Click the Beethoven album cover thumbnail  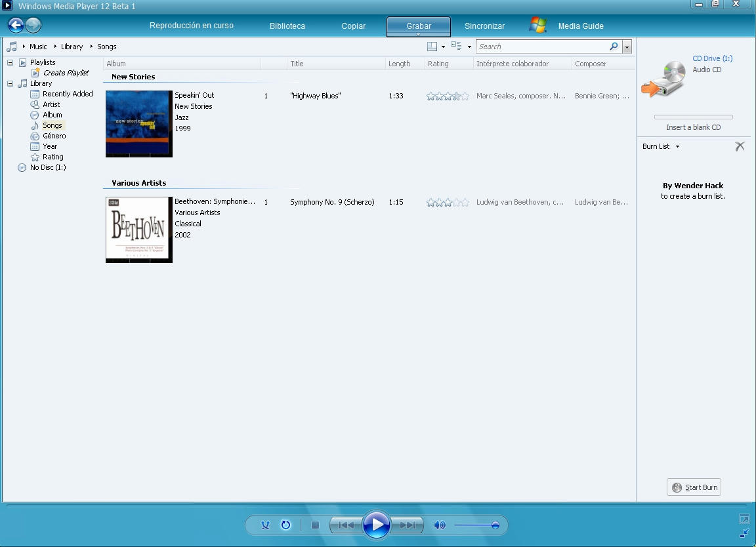138,230
